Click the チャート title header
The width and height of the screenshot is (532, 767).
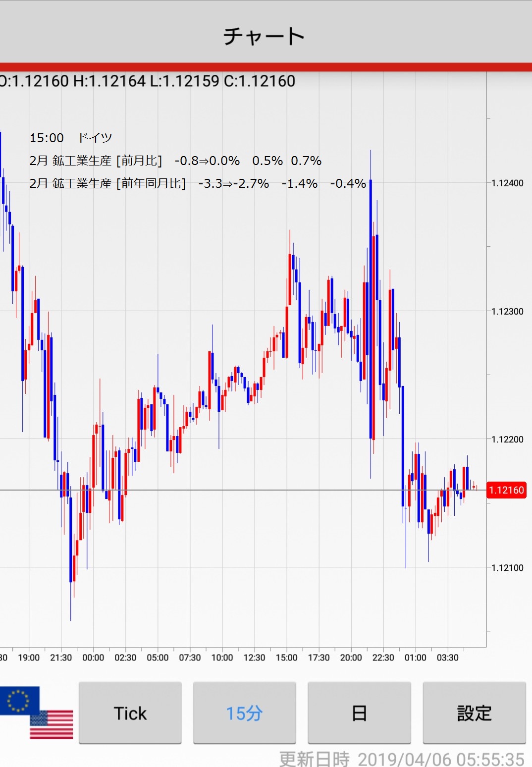point(264,36)
